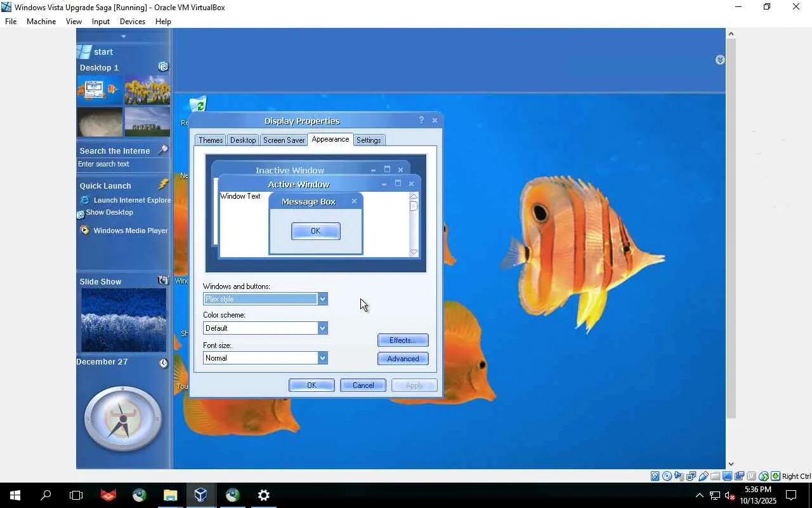Click the optical drive icon in VirtualBox status bar
Viewport: 812px width, 508px height.
667,476
